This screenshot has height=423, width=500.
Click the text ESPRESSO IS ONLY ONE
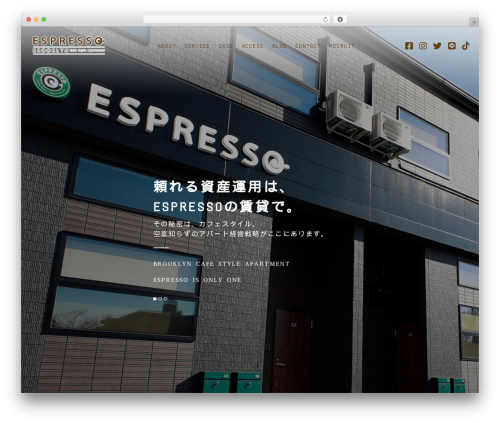click(197, 280)
